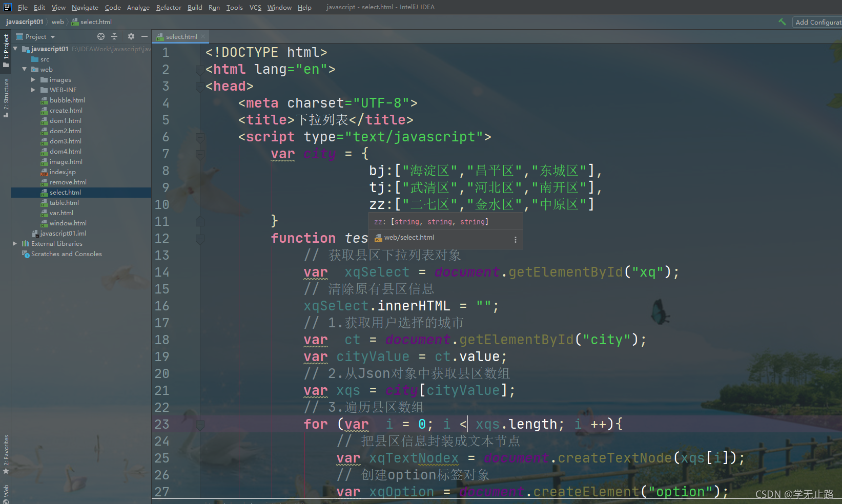This screenshot has width=842, height=504.
Task: Collapse the web folder
Action: pos(24,69)
